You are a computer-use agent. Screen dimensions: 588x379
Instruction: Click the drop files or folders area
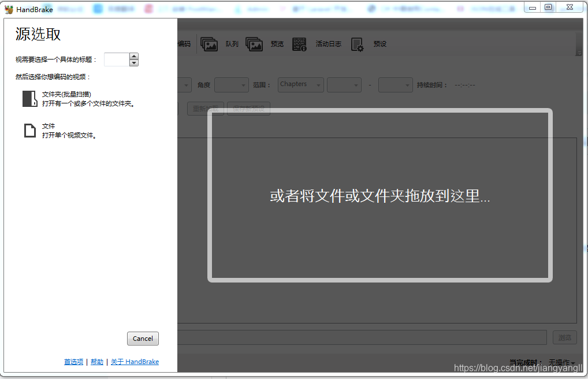[380, 195]
